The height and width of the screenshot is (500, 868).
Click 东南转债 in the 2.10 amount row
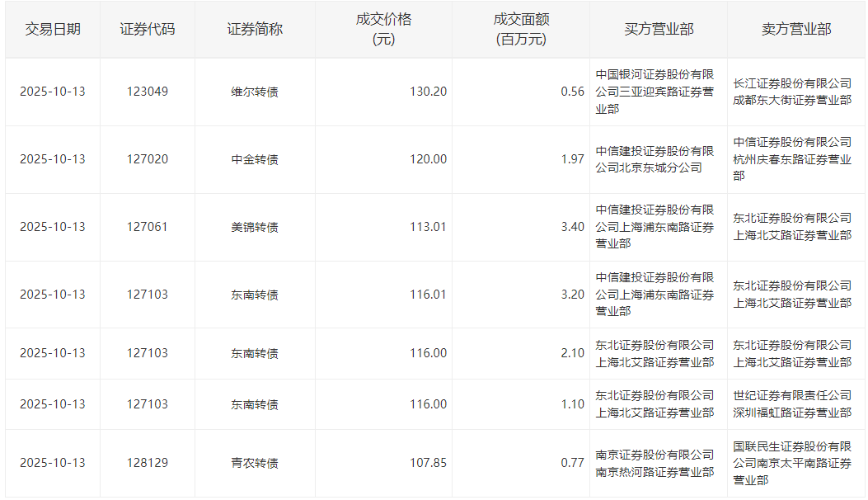pyautogui.click(x=255, y=354)
